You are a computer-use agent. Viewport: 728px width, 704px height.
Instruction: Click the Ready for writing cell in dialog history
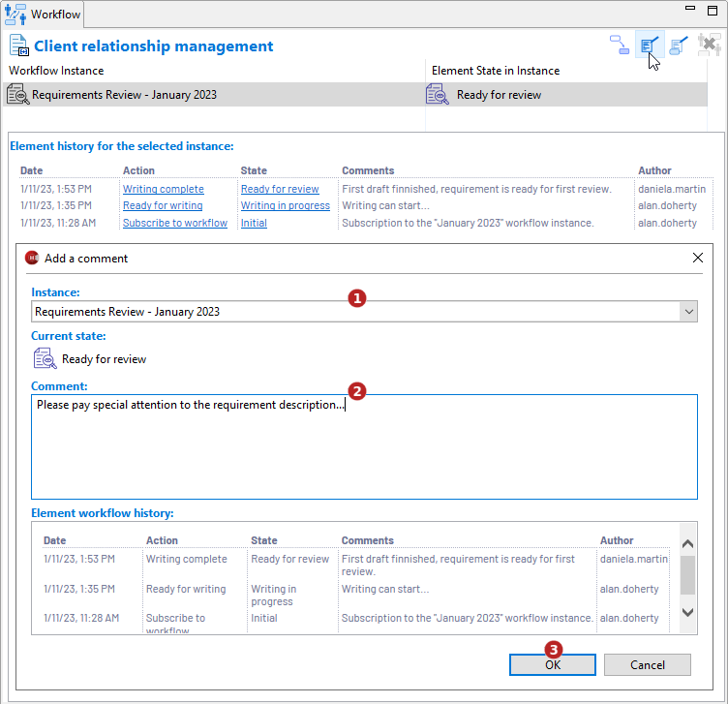coord(186,589)
